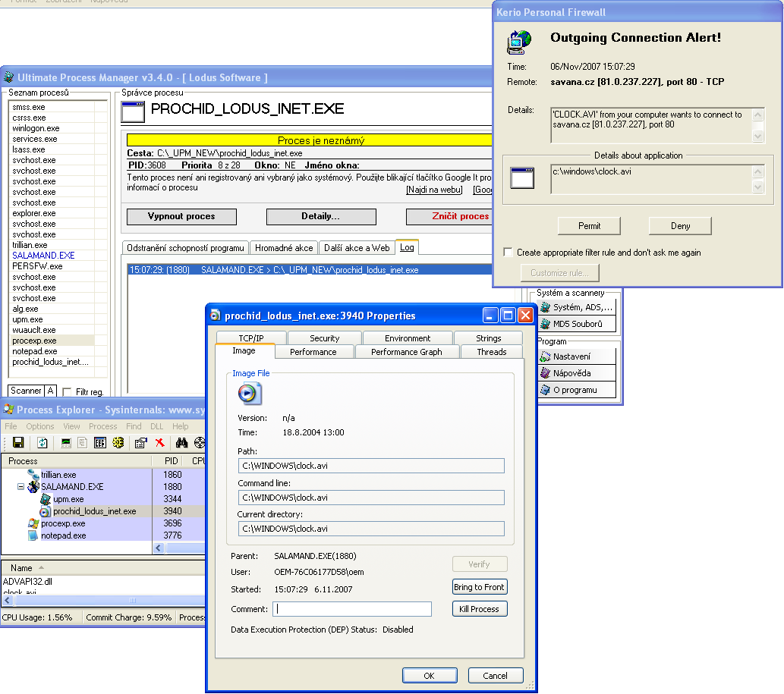
Task: Open the Hromadné akce tab
Action: pos(284,248)
